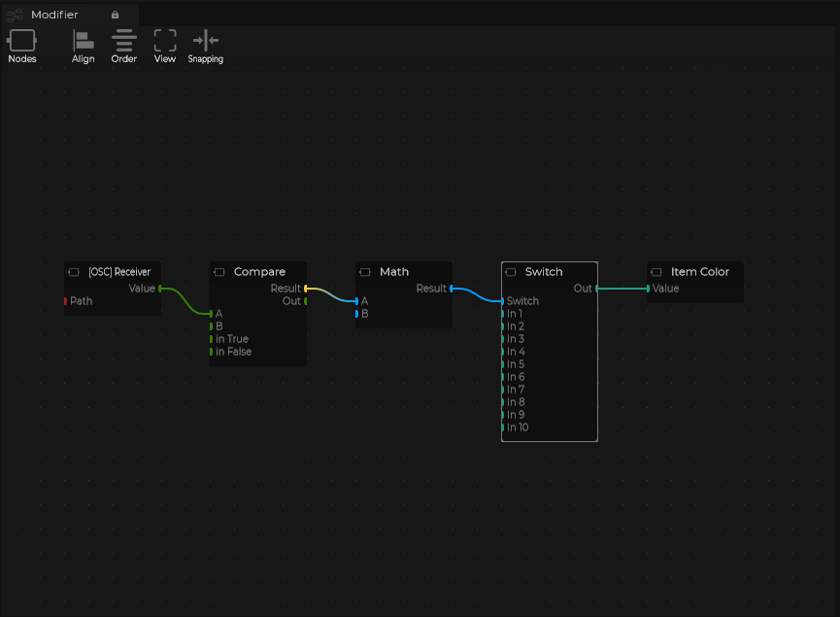The image size is (840, 617).
Task: Select the Modifier tab
Action: pos(54,15)
